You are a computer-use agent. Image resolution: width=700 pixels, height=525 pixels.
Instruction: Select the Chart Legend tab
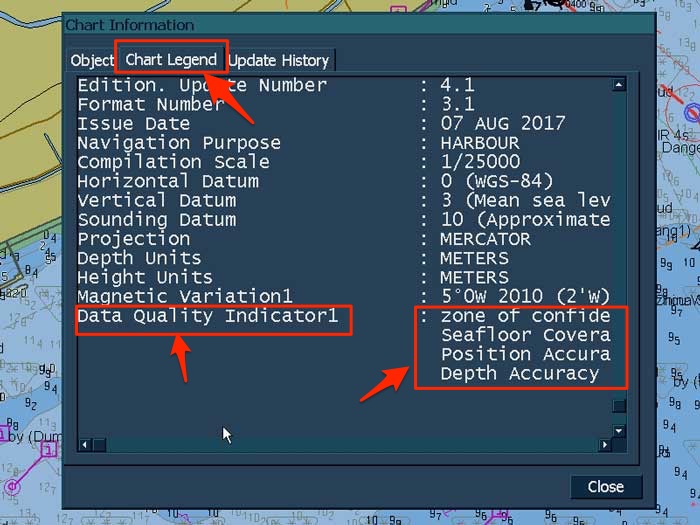[x=171, y=59]
